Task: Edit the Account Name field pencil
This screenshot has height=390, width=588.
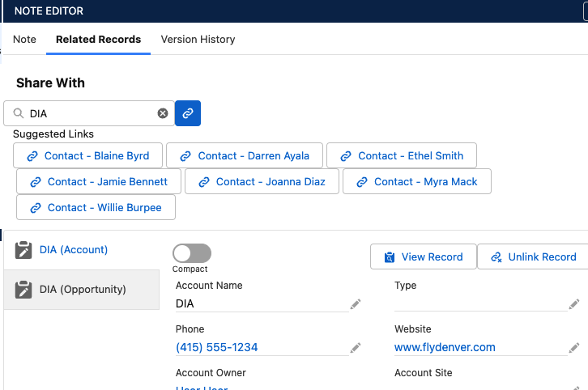Action: [355, 304]
